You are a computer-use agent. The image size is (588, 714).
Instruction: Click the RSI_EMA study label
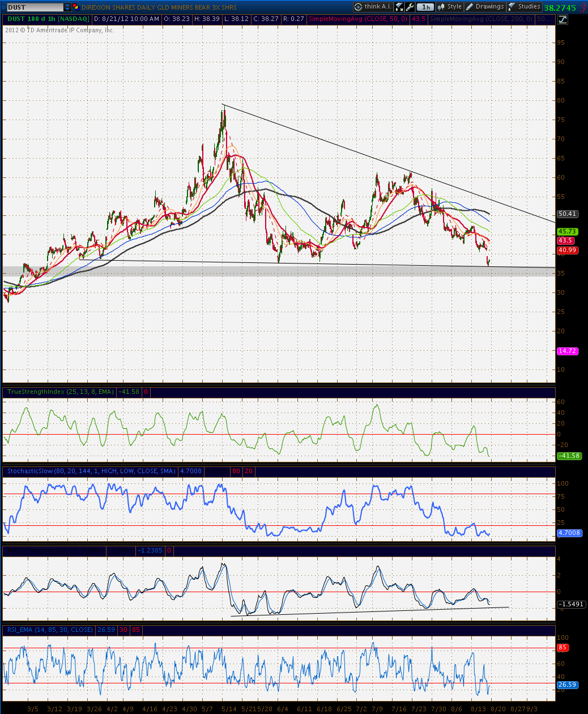pos(50,630)
